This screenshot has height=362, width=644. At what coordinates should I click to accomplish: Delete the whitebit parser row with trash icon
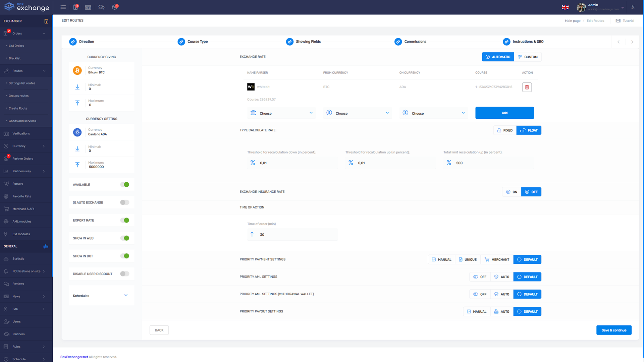pyautogui.click(x=527, y=87)
